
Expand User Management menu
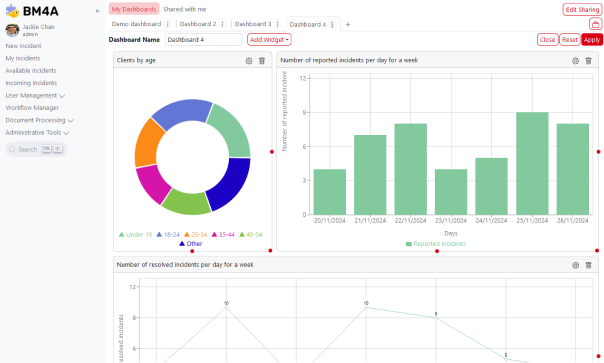(x=35, y=95)
